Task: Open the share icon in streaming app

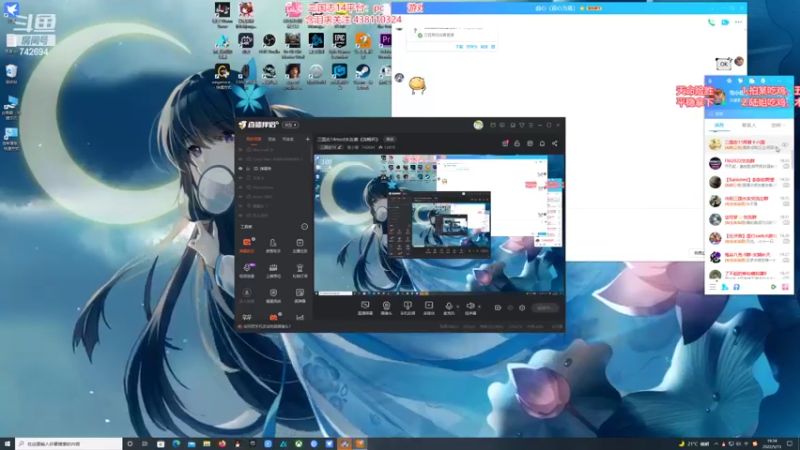Action: pos(555,143)
